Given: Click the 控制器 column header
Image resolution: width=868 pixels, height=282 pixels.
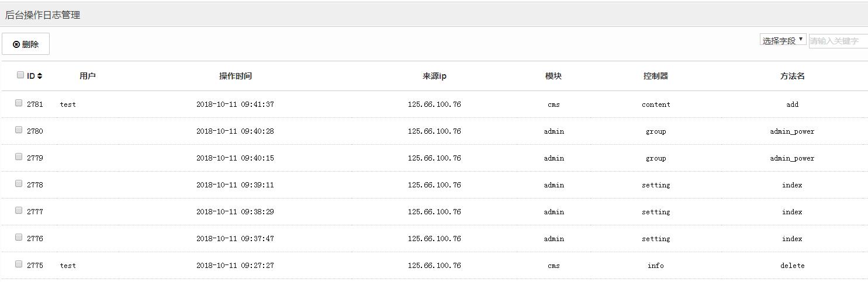Looking at the screenshot, I should point(655,76).
